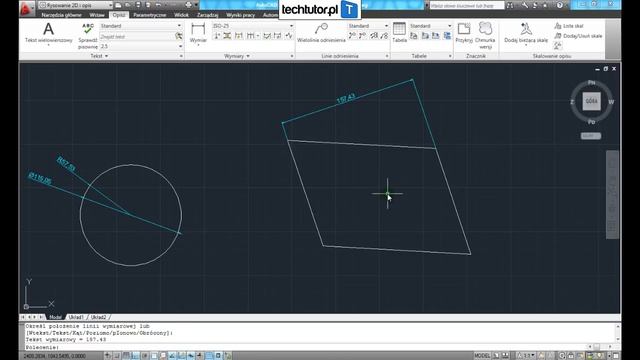Open the multileader style Standard dropdown
Viewport: 640px width, 360px height.
(x=368, y=26)
